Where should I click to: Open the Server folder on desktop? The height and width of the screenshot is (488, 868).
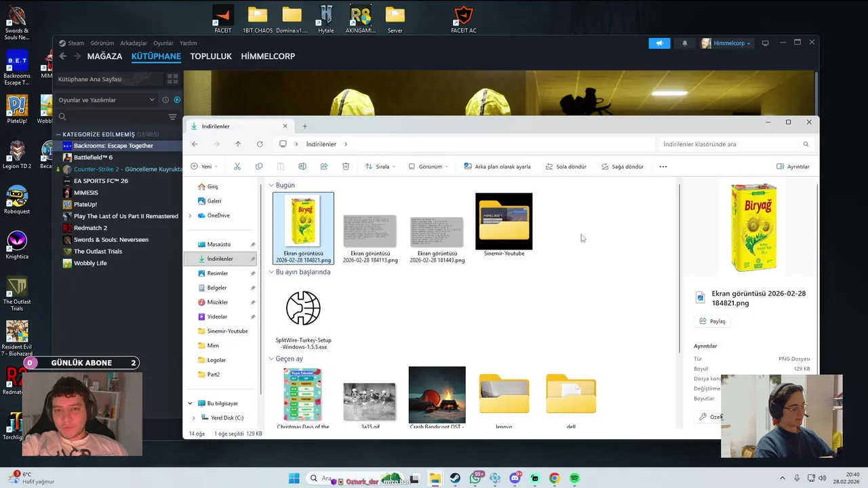[x=395, y=20]
